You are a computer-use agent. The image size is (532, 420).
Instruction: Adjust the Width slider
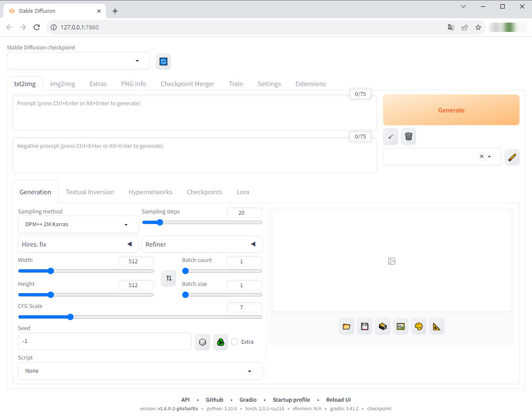point(86,271)
